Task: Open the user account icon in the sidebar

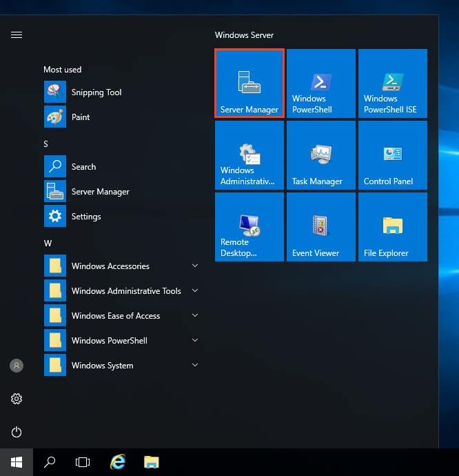Action: coord(17,366)
